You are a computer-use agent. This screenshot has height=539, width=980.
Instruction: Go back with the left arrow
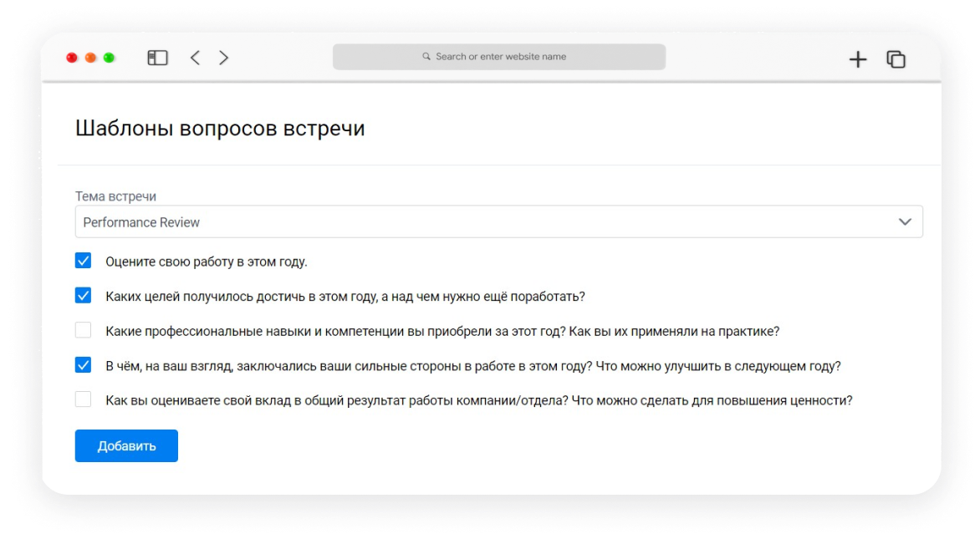pos(195,58)
